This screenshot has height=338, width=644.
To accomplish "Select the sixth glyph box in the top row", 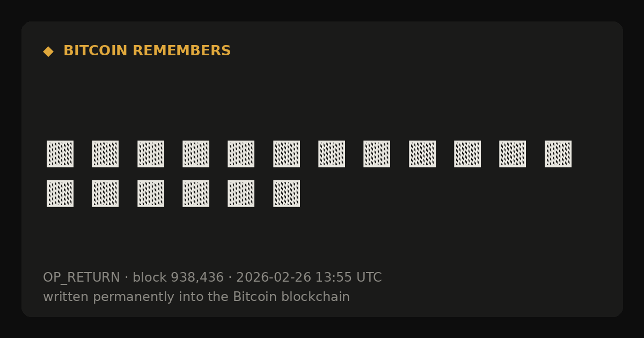I will click(287, 154).
